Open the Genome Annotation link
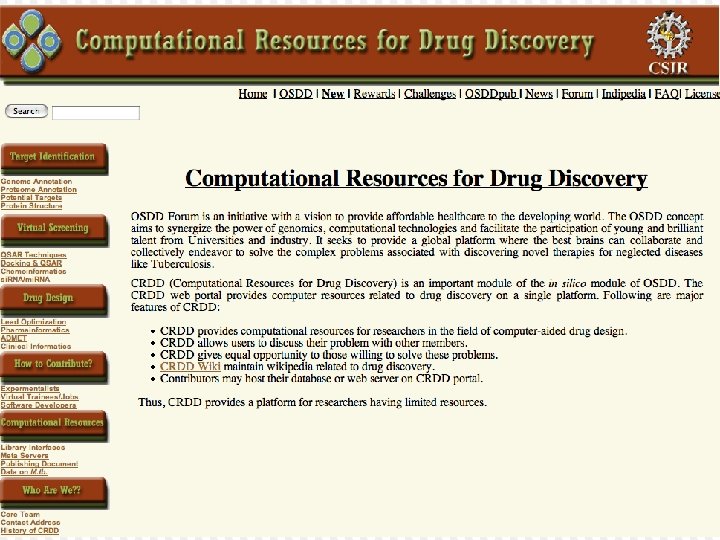Viewport: 720px width, 540px height. tap(36, 181)
